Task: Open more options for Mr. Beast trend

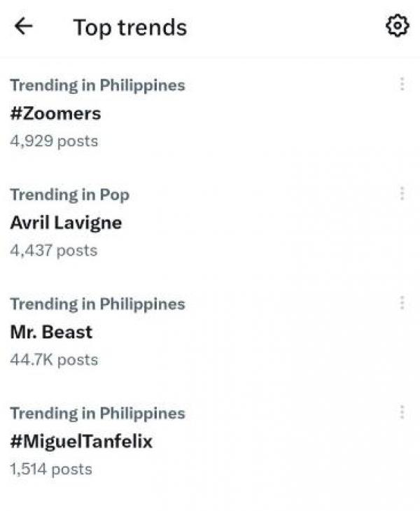Action: click(x=402, y=302)
